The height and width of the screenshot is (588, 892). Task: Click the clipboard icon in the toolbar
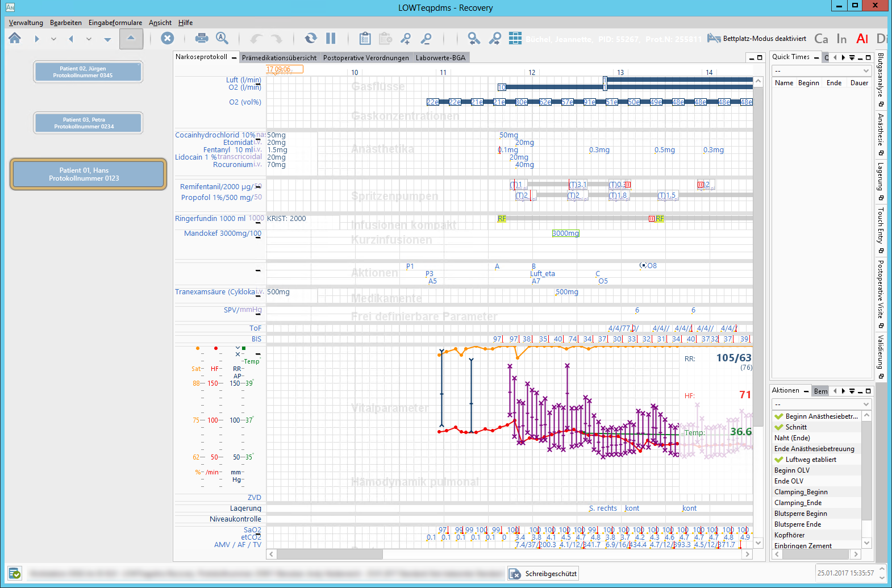point(365,38)
